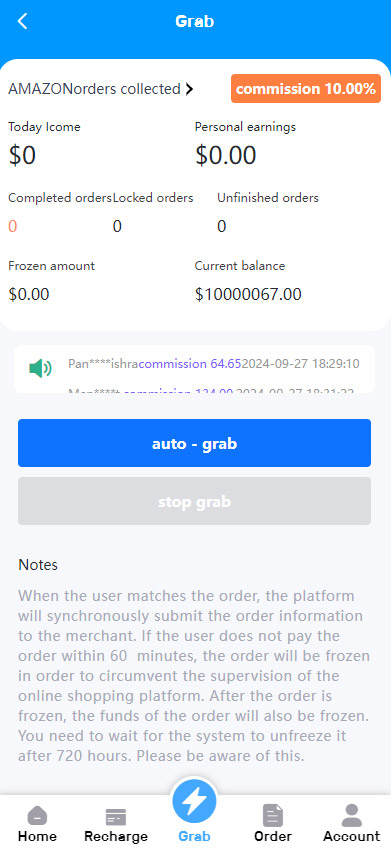Select the Completed orders count
Screen dimensions: 391x849
click(x=12, y=226)
